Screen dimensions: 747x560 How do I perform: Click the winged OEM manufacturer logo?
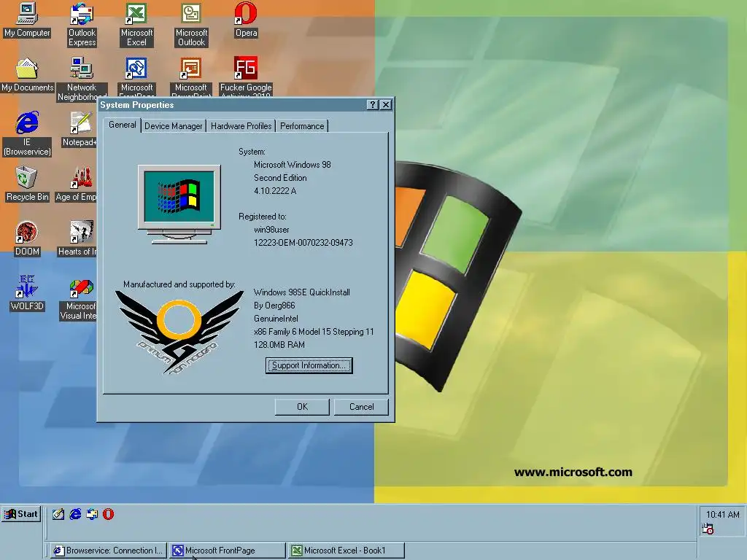(179, 332)
